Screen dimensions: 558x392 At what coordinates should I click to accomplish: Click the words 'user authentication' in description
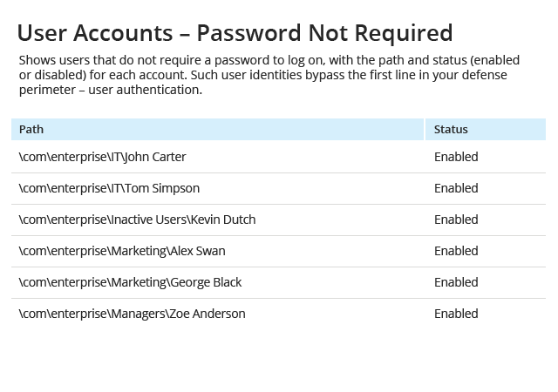click(145, 90)
